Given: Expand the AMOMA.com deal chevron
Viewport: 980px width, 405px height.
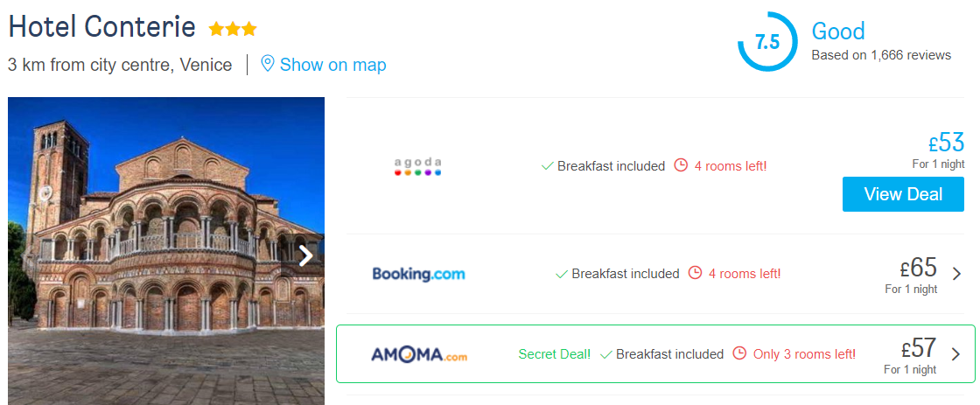Looking at the screenshot, I should (x=955, y=353).
